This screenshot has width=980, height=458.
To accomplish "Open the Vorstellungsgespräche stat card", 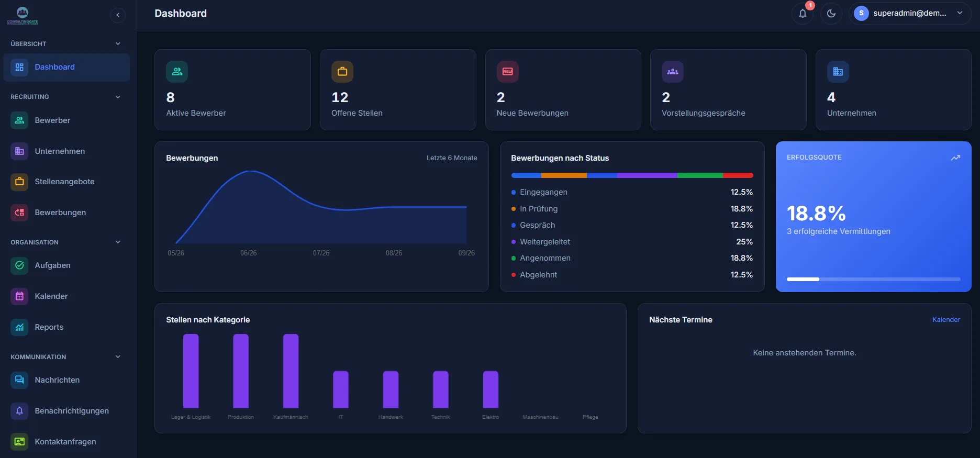I will (x=728, y=90).
